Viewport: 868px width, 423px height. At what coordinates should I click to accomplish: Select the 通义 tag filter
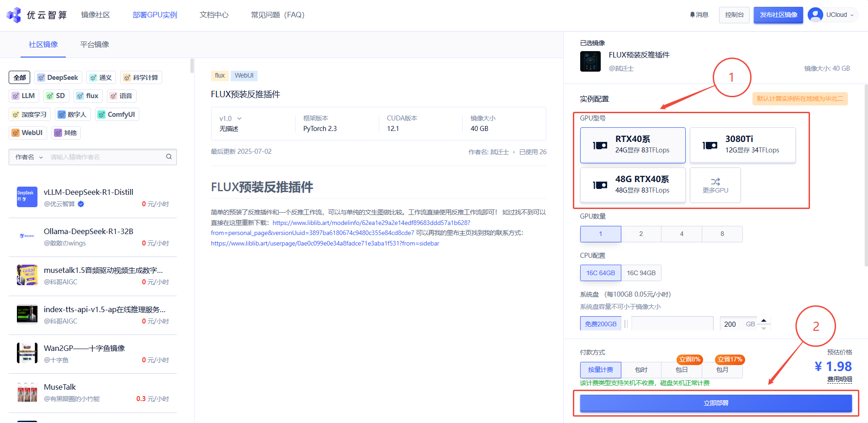click(101, 78)
